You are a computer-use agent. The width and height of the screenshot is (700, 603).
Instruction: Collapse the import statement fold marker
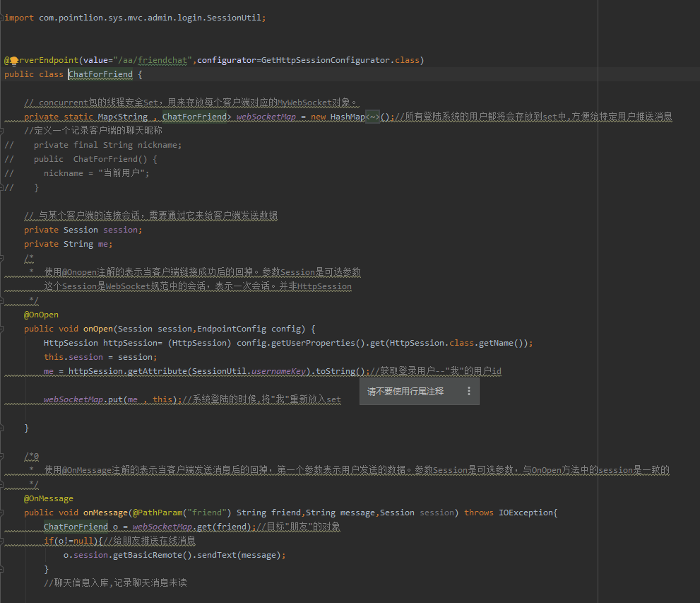point(3,18)
